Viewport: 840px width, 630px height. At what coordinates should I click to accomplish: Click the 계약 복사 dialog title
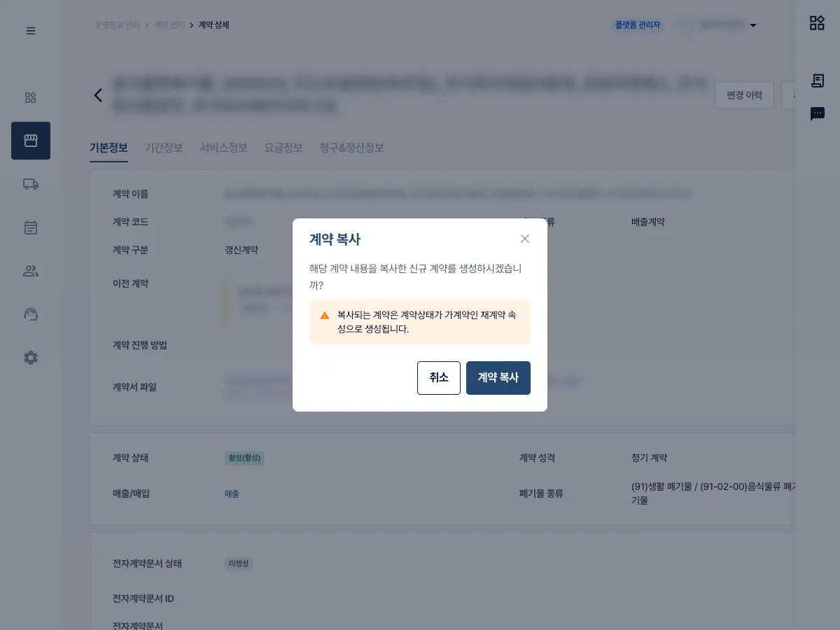pos(335,239)
